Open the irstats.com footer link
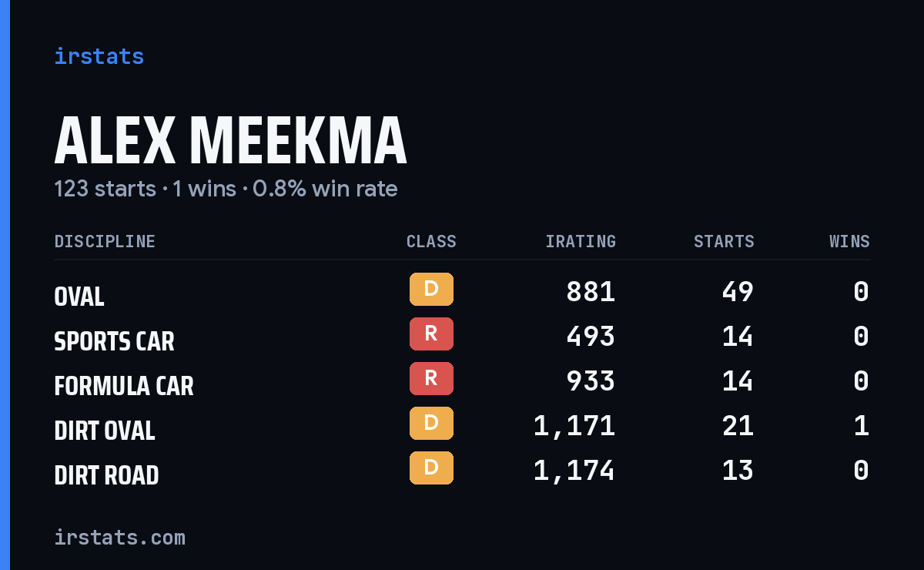Image resolution: width=924 pixels, height=570 pixels. [x=119, y=537]
